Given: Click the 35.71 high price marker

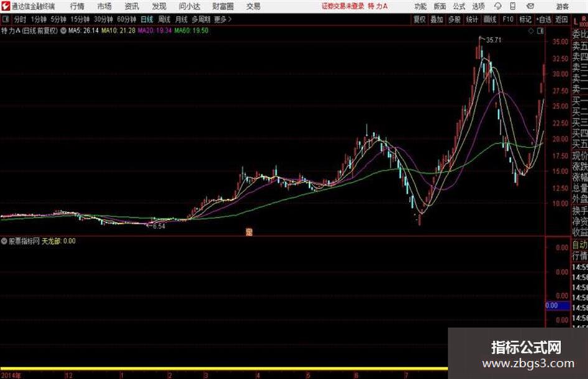Looking at the screenshot, I should (x=493, y=40).
